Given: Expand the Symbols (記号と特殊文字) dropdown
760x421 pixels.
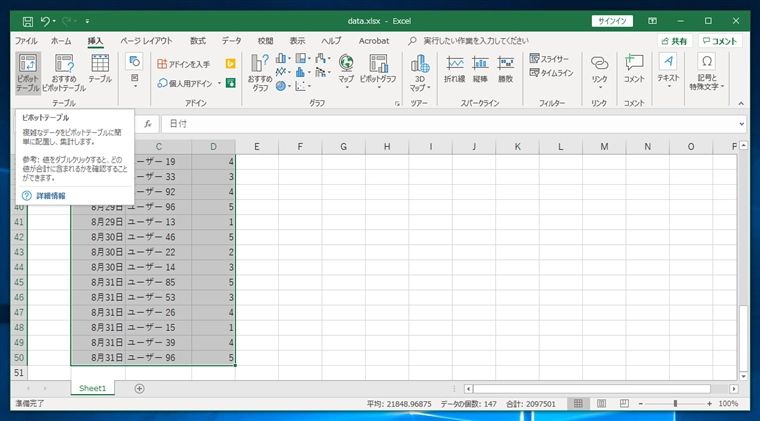Looking at the screenshot, I should (706, 73).
